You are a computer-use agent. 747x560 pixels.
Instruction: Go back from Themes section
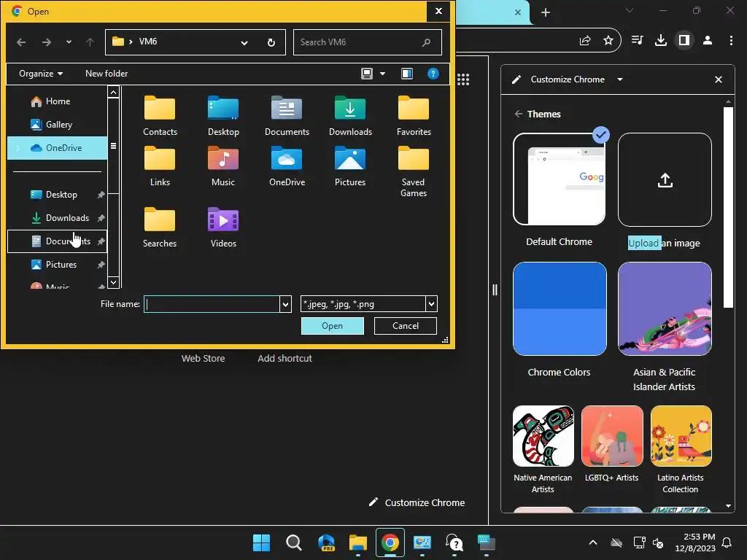click(519, 114)
